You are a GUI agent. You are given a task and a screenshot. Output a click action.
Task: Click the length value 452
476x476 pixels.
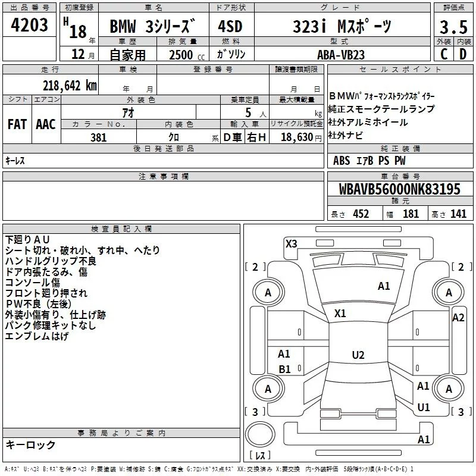pyautogui.click(x=361, y=214)
